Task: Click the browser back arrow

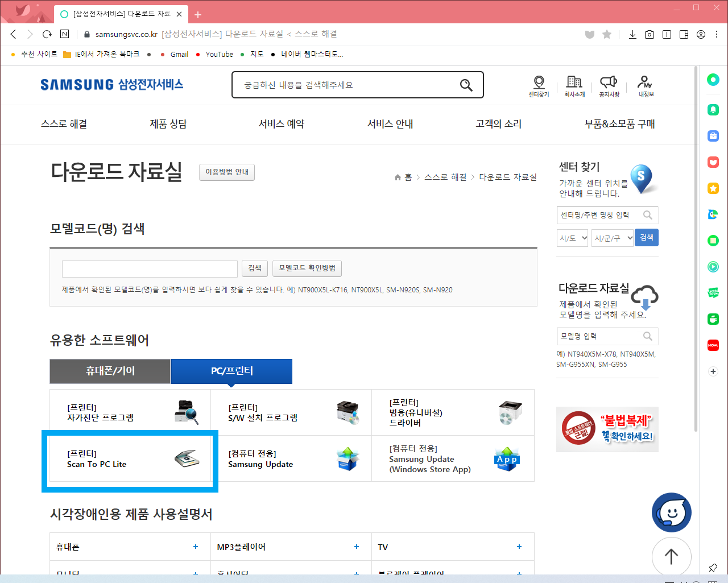Action: click(14, 34)
